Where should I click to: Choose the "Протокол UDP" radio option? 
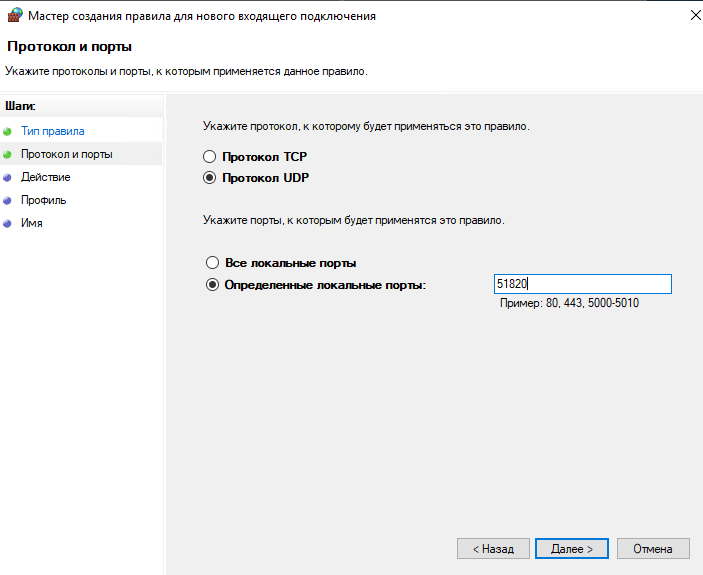coord(209,178)
